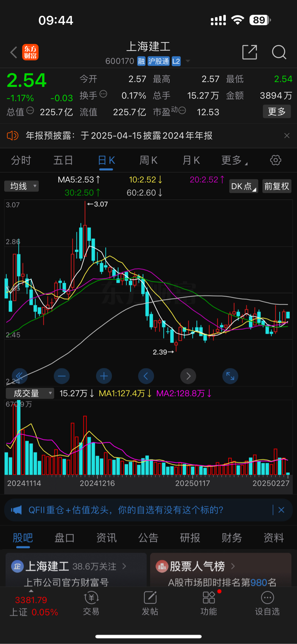
Task: Zoom out chart with minus icon
Action: pos(61,376)
